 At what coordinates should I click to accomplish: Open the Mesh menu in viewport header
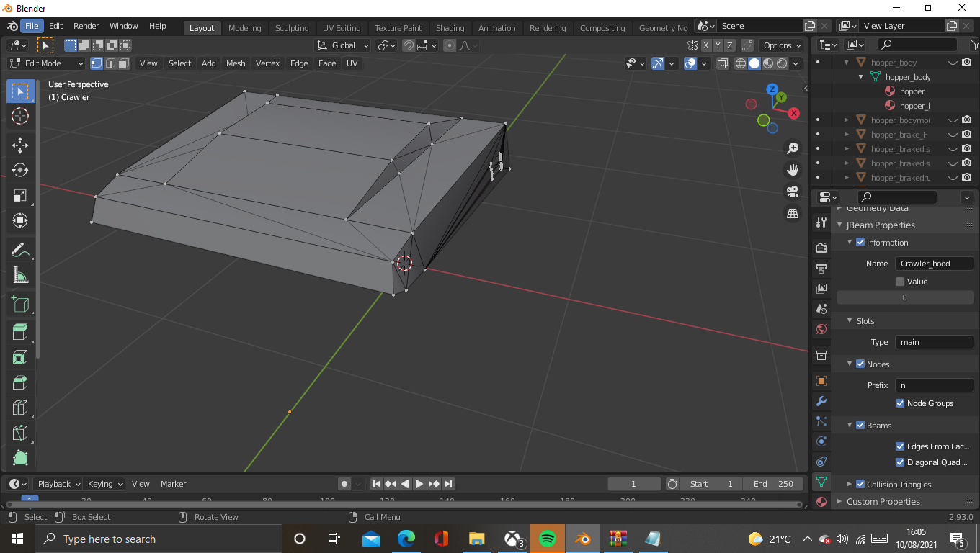pyautogui.click(x=236, y=63)
